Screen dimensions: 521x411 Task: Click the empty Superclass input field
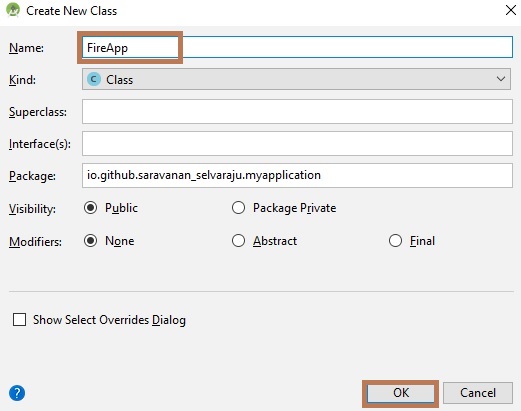pyautogui.click(x=297, y=111)
